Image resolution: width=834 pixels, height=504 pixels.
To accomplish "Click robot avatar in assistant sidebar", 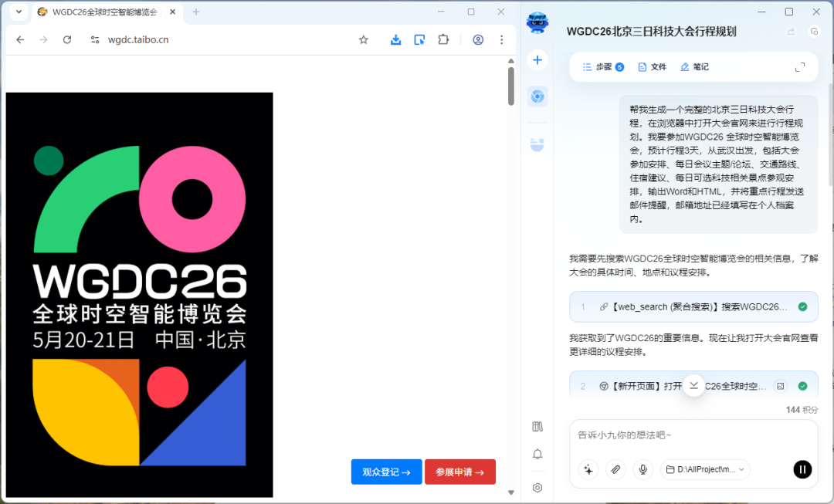I will click(537, 23).
